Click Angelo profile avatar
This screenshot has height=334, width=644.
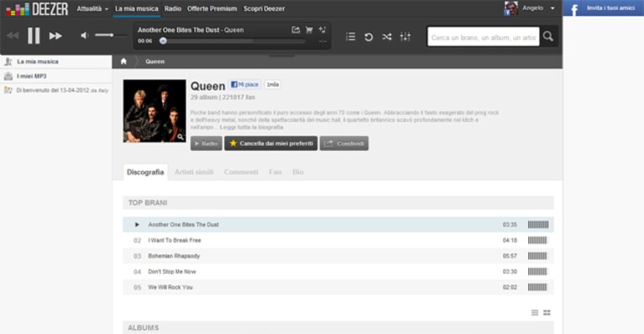coord(511,8)
